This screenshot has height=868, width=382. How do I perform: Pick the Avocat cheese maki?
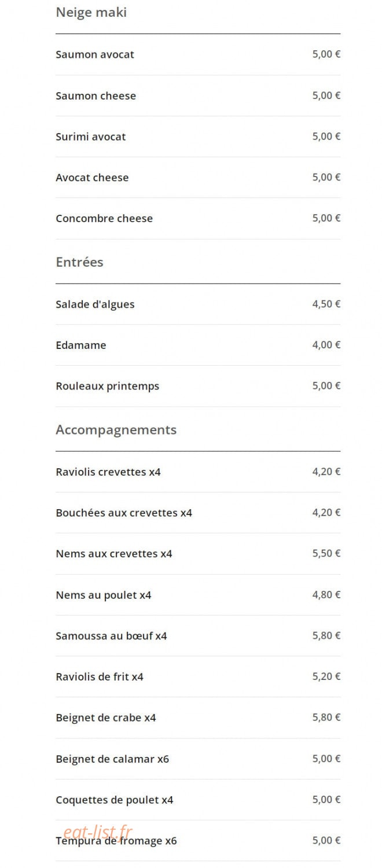coord(198,178)
